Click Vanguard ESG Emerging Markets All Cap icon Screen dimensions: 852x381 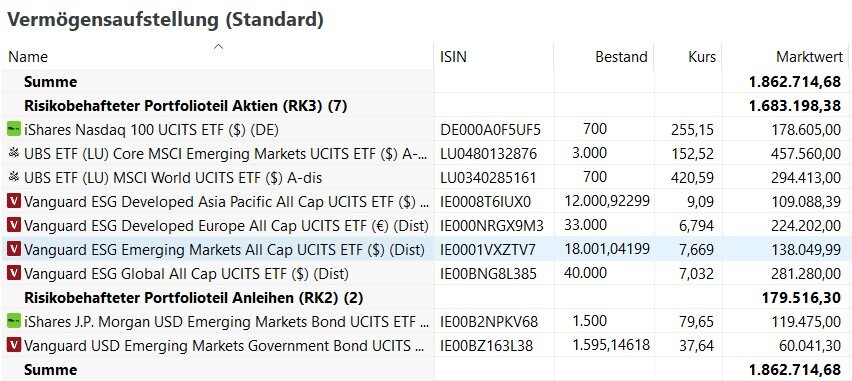pos(14,249)
